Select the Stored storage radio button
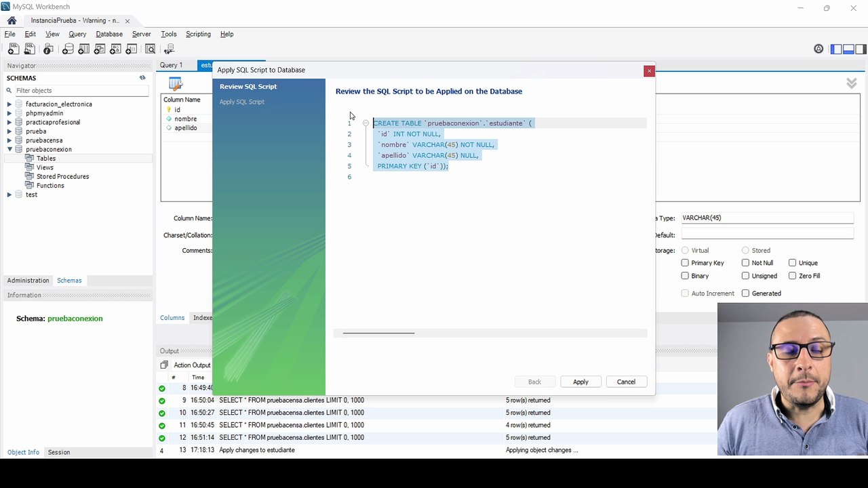The height and width of the screenshot is (488, 868). pos(745,251)
